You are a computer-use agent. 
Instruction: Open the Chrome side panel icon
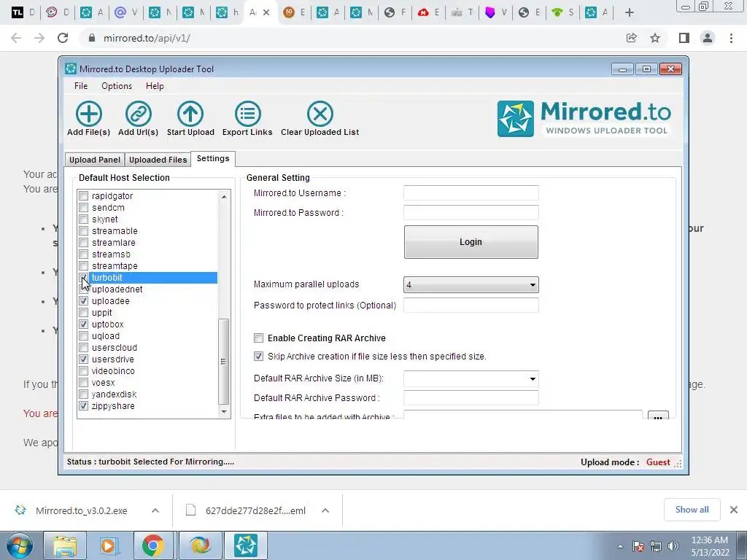[x=684, y=38]
